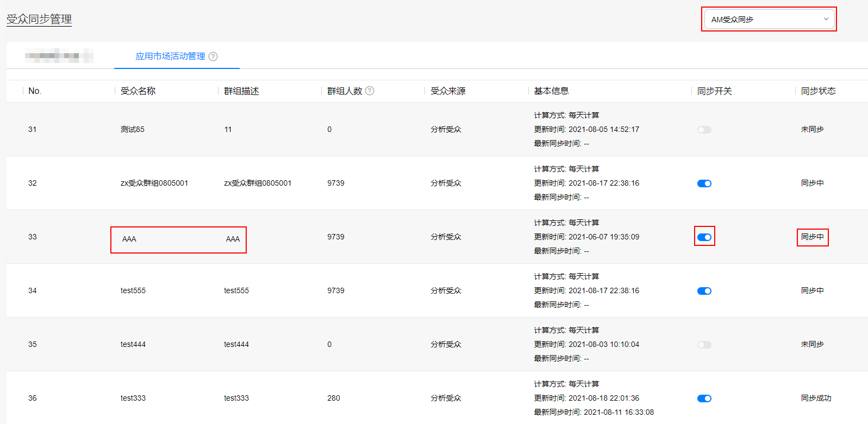Disable sync switch for test555

[x=704, y=291]
